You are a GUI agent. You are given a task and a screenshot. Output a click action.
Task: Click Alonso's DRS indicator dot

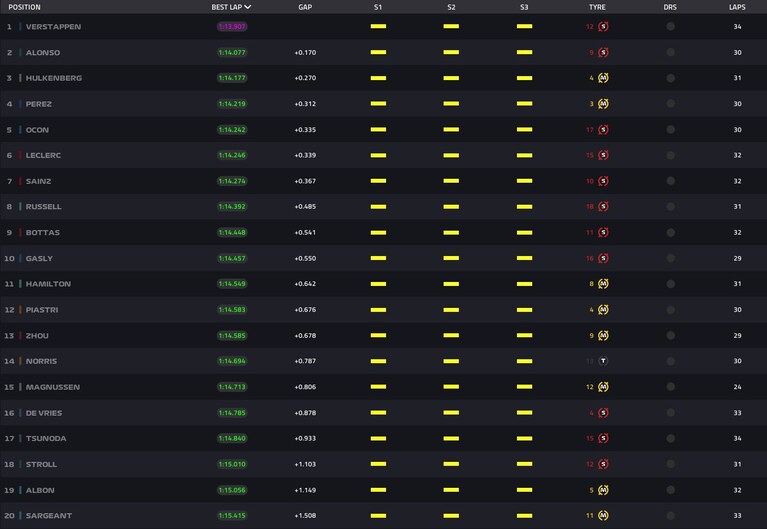click(x=671, y=52)
